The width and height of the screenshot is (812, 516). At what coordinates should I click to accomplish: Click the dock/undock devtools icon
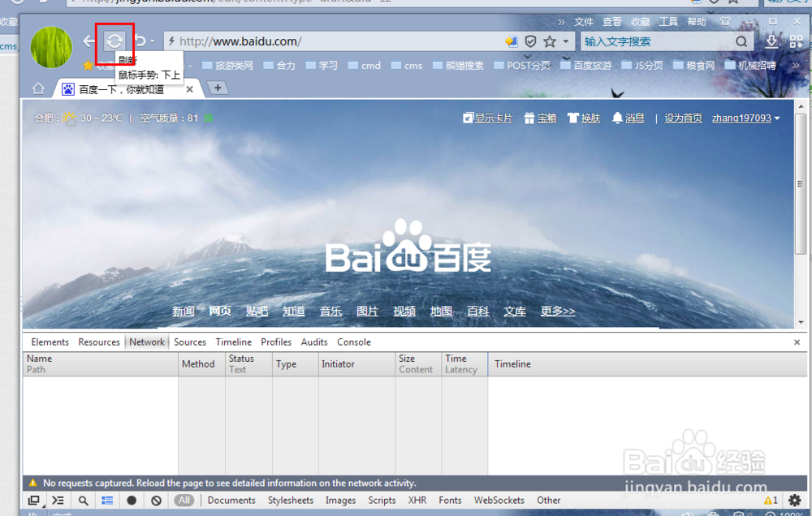pos(34,501)
